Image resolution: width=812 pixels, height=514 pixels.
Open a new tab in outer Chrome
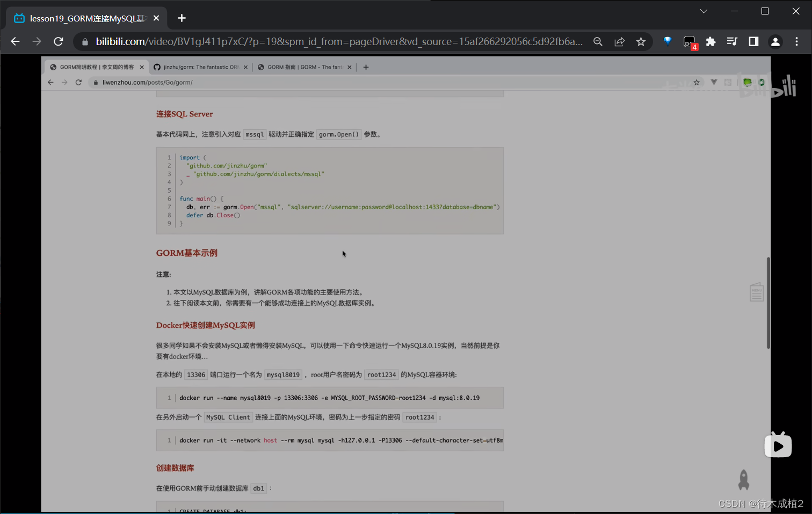point(182,18)
